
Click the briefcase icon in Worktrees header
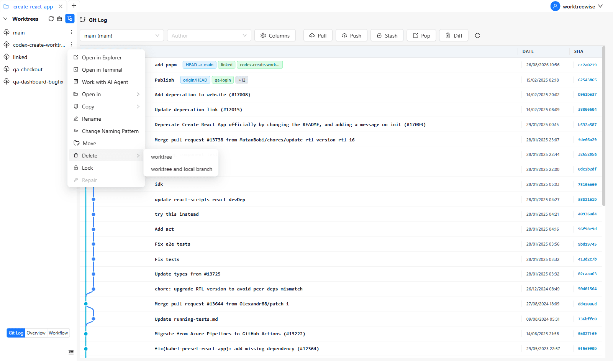(59, 19)
